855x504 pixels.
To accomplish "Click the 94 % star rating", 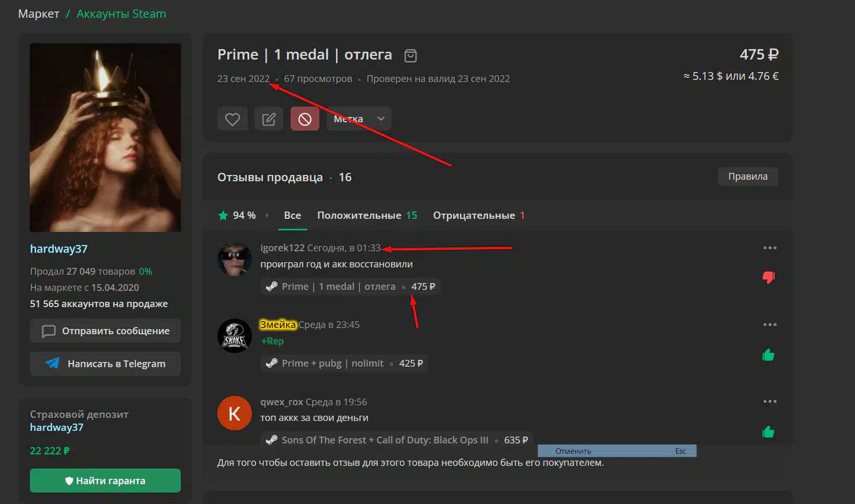I will point(237,215).
